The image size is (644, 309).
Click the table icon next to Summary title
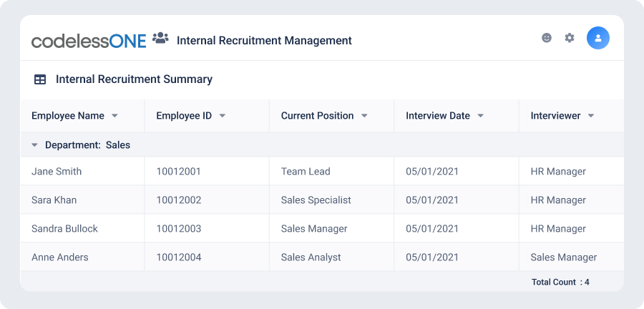[x=40, y=79]
